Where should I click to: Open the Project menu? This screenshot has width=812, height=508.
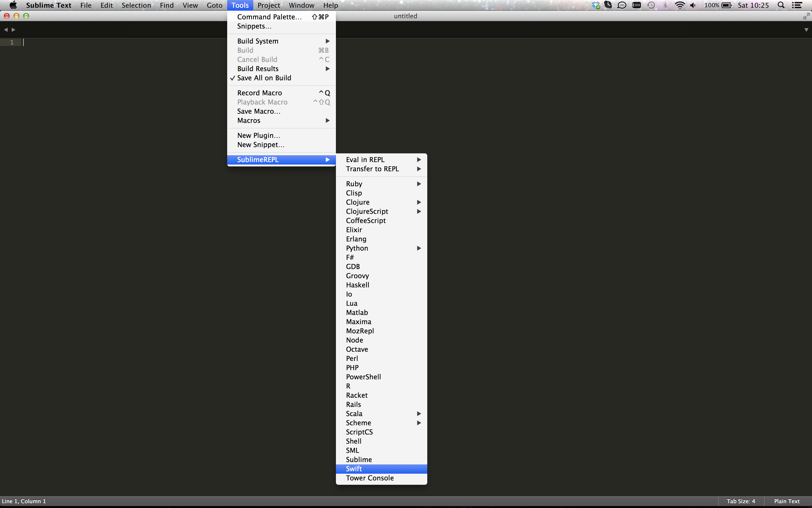tap(269, 5)
